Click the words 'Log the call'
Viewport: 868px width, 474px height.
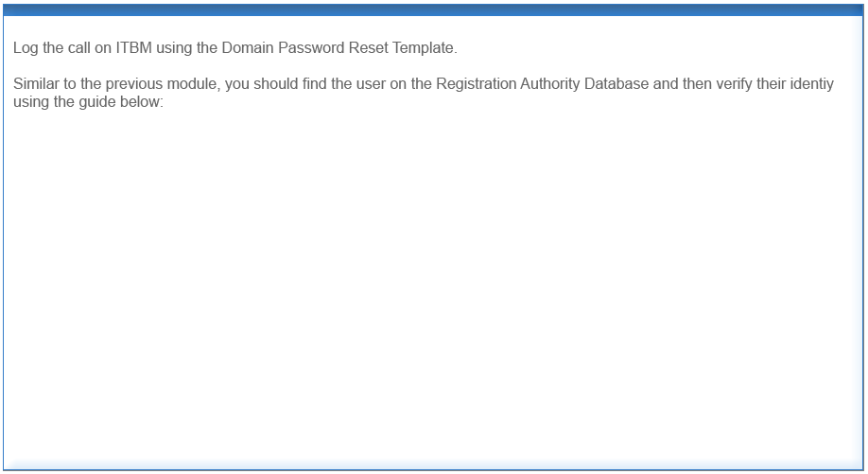[51, 48]
